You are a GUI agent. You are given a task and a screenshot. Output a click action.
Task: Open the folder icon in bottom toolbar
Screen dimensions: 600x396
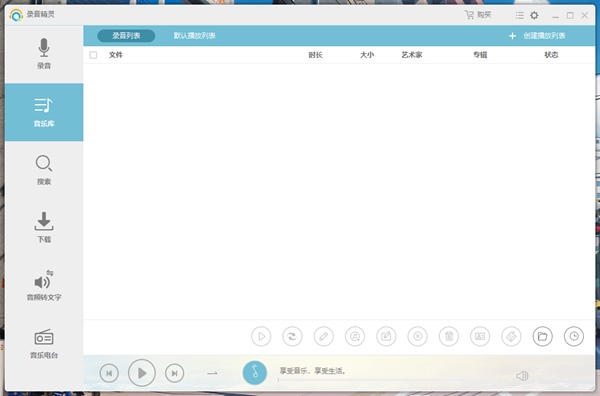point(543,336)
